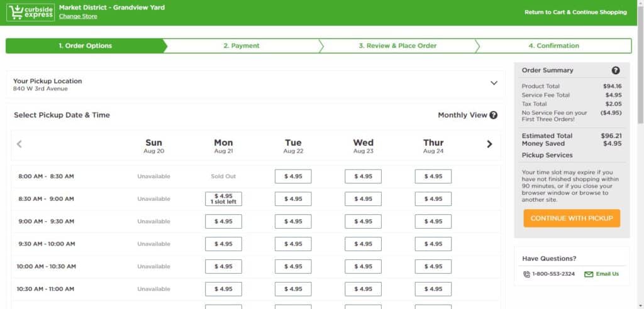Click Return to Cart & Continue Shopping
This screenshot has width=644, height=309.
coord(575,12)
